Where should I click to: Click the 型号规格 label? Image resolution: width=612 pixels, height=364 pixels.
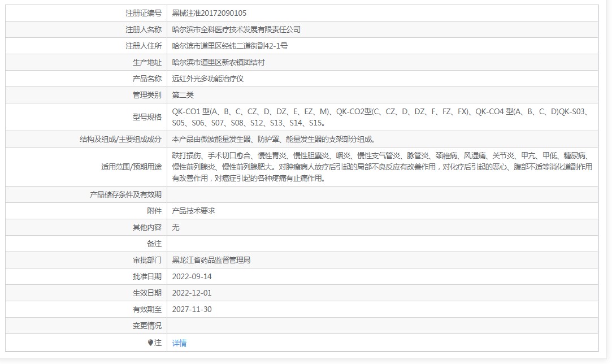(147, 117)
